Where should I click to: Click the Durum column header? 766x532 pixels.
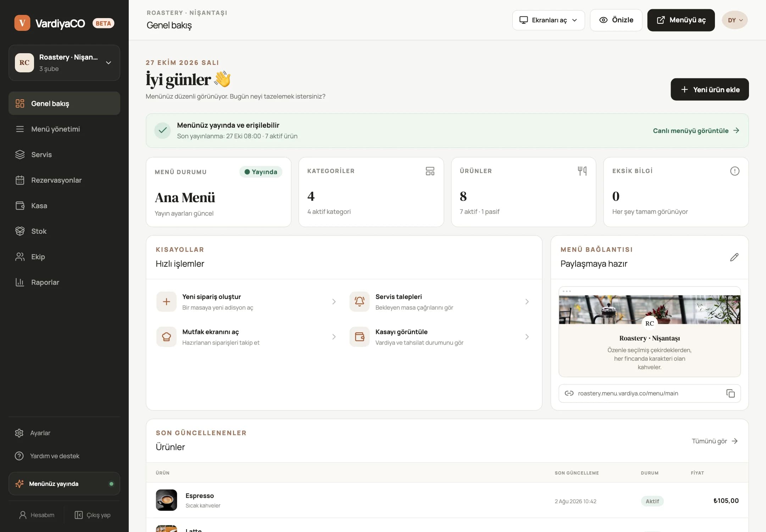click(650, 473)
